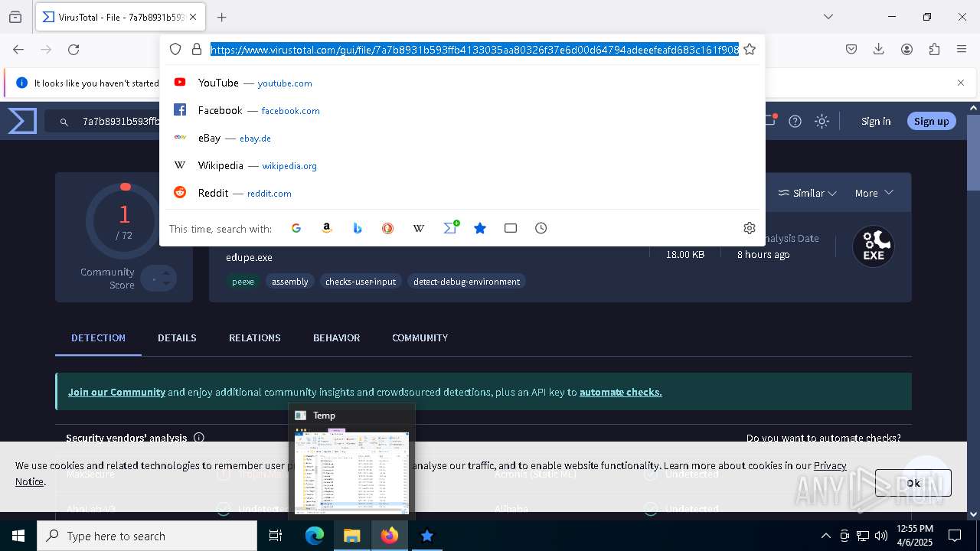The image size is (980, 551).
Task: Click the URL address field
Action: [x=475, y=49]
